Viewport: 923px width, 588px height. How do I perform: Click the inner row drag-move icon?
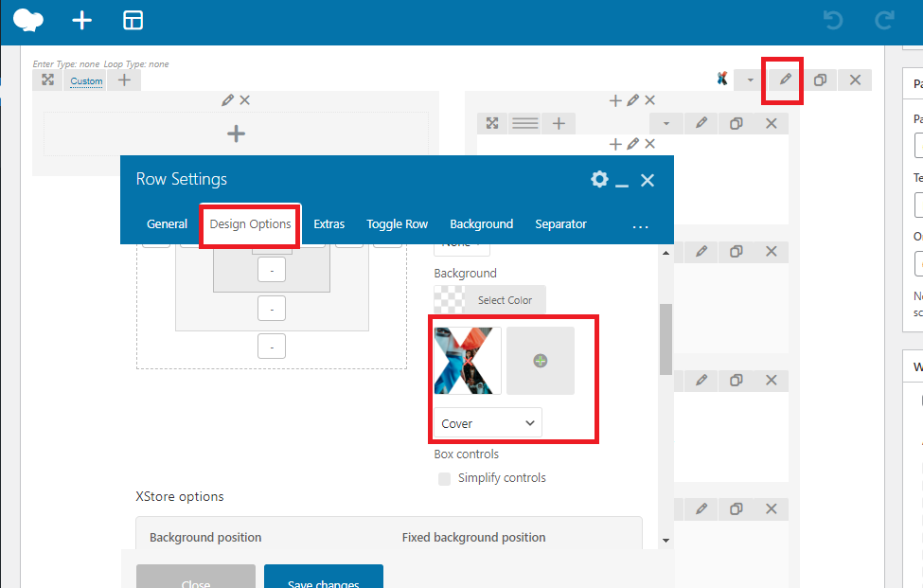click(492, 123)
